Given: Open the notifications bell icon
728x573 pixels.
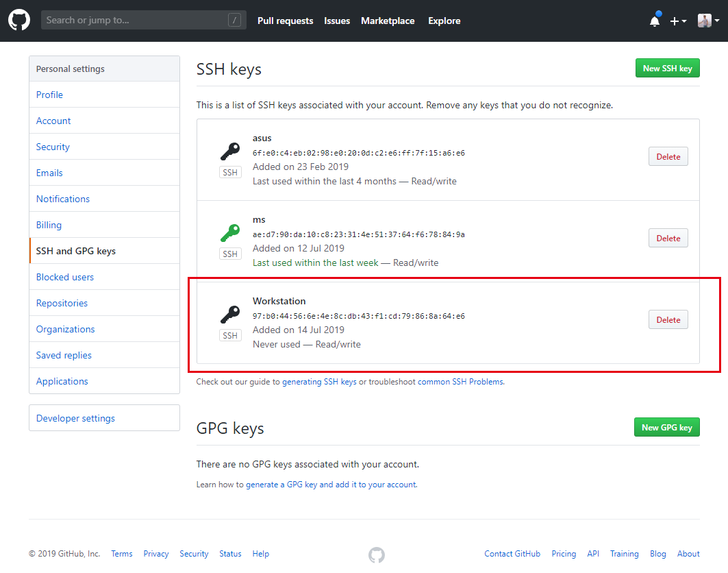Looking at the screenshot, I should point(655,21).
